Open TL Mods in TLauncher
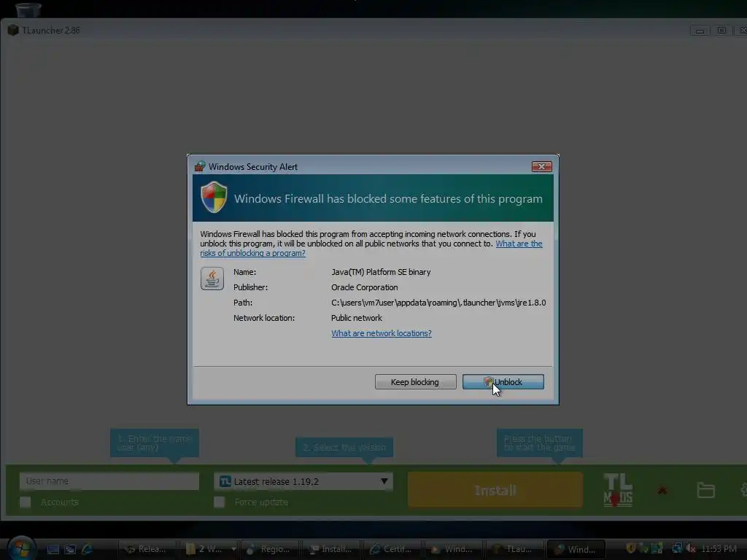 618,489
